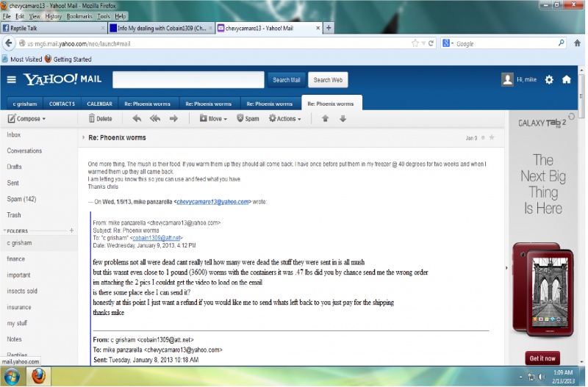Click the cobain1309@att.net email link
This screenshot has width=588, height=387.
pyautogui.click(x=157, y=238)
